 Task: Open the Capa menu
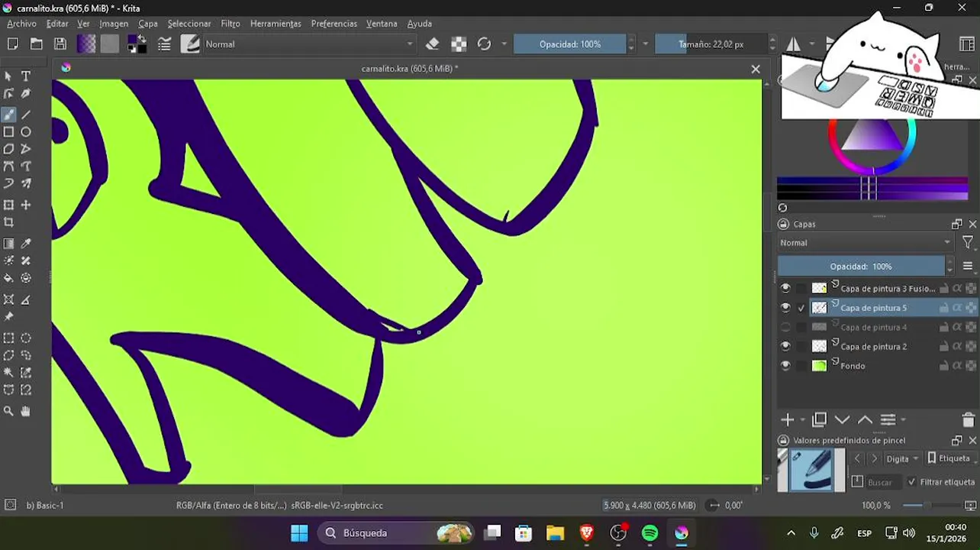[x=148, y=24]
